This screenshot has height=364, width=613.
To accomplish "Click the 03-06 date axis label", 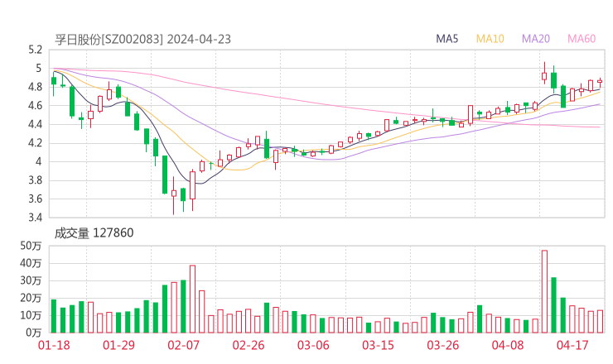I will (313, 345).
